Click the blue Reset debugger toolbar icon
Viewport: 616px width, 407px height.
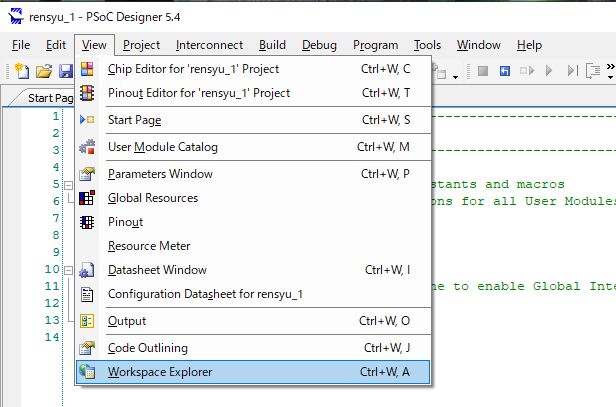pos(505,71)
